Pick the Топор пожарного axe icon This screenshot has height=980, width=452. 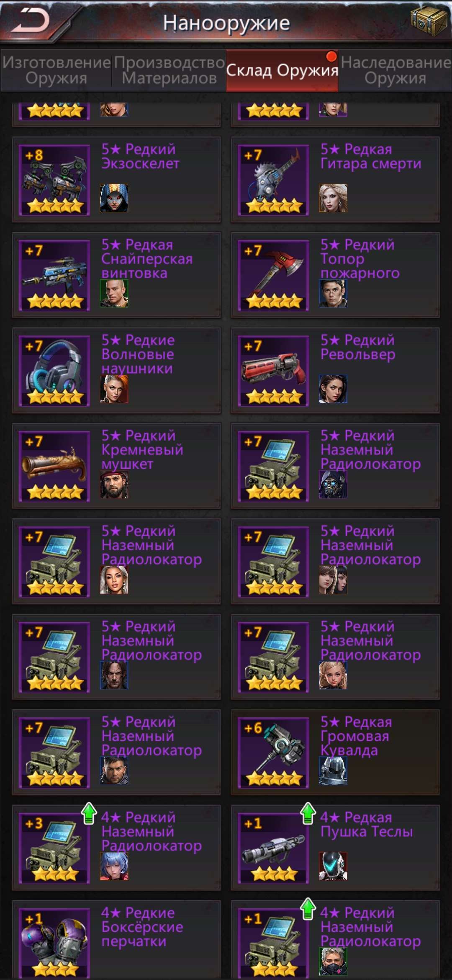pos(273,276)
